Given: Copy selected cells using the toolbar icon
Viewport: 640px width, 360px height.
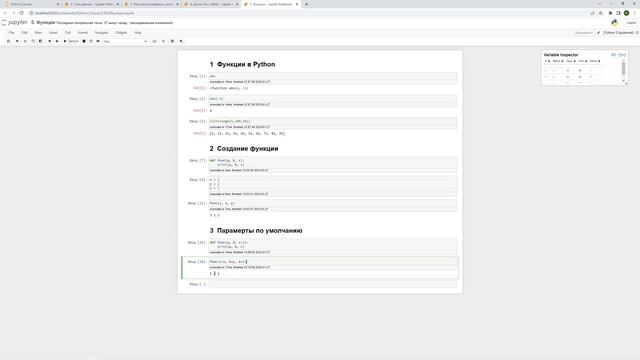Looking at the screenshot, I should click(33, 41).
